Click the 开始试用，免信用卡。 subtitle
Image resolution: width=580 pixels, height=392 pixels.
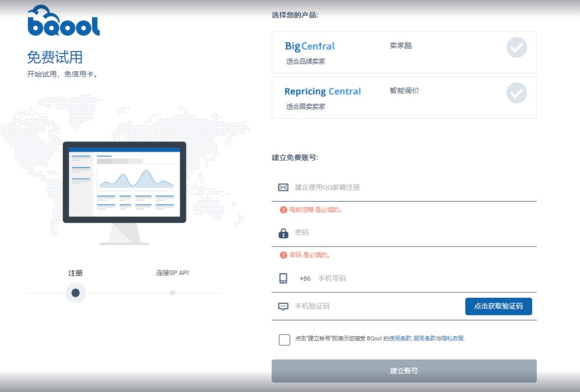(63, 74)
